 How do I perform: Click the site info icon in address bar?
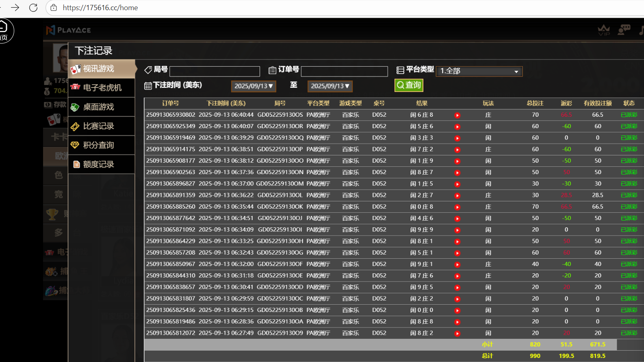coord(54,8)
